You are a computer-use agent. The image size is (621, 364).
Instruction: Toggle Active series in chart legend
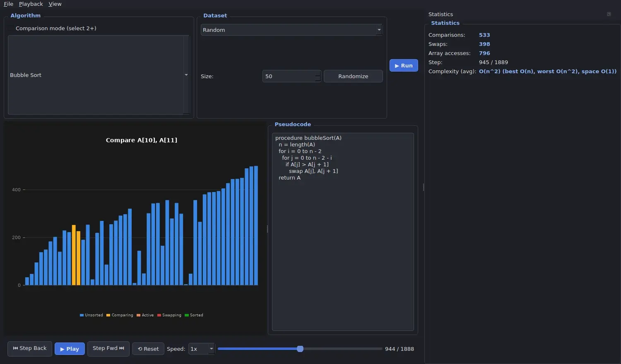point(145,315)
